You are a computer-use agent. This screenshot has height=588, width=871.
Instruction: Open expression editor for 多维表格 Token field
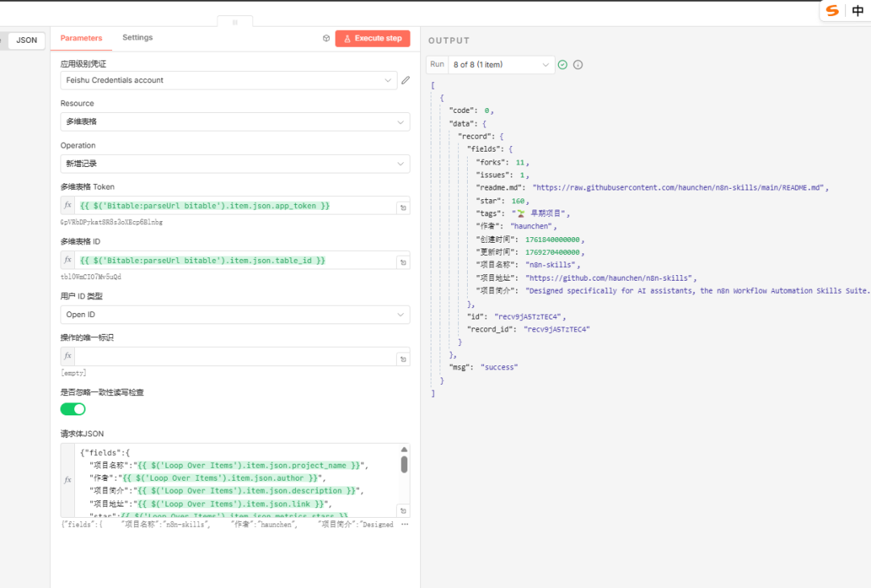click(x=402, y=207)
